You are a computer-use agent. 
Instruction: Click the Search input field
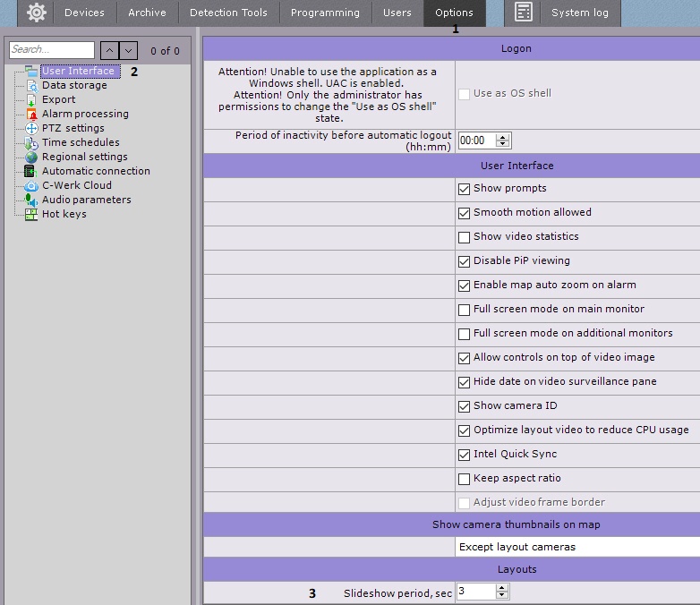[x=51, y=50]
